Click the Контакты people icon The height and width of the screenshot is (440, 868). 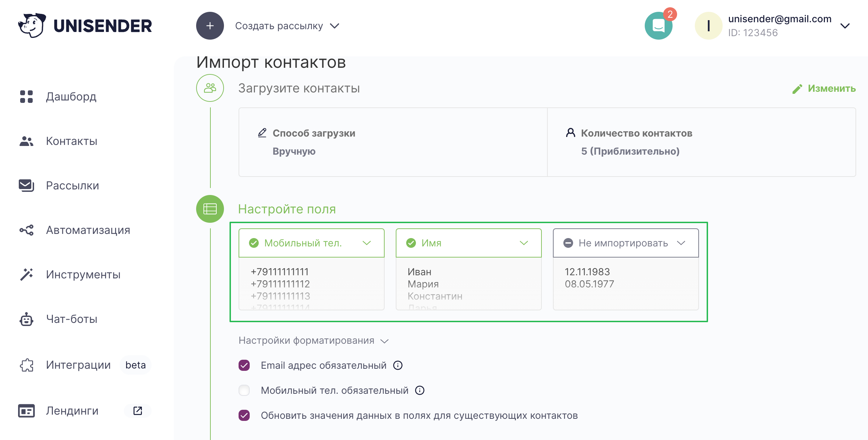(x=26, y=141)
